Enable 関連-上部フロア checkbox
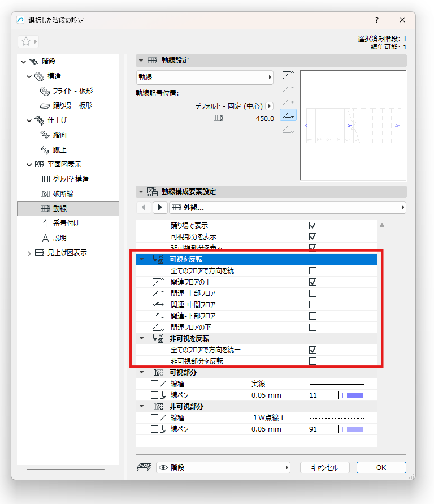The height and width of the screenshot is (504, 434). 313,293
